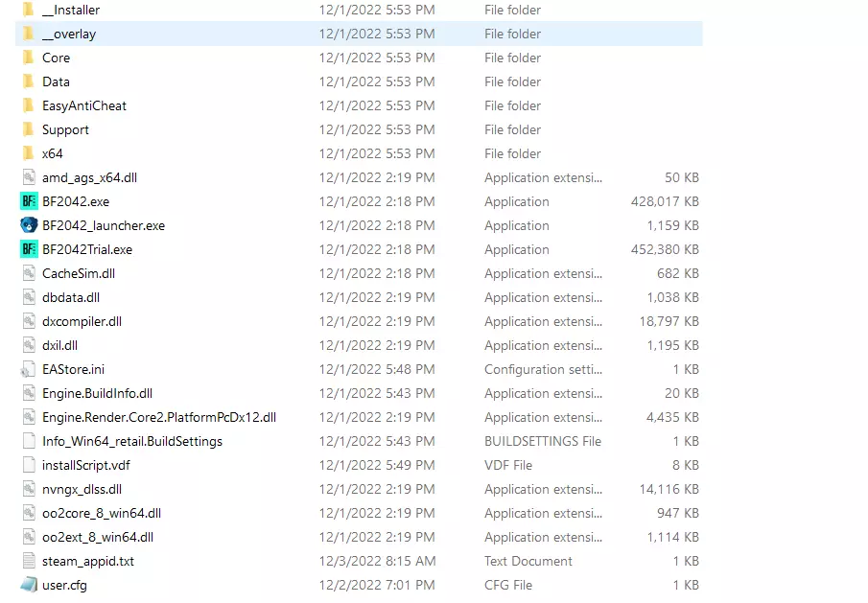Click the Engine.Render.Core2.PlatformPcDx12.dll file name
The image size is (868, 603).
tap(159, 417)
